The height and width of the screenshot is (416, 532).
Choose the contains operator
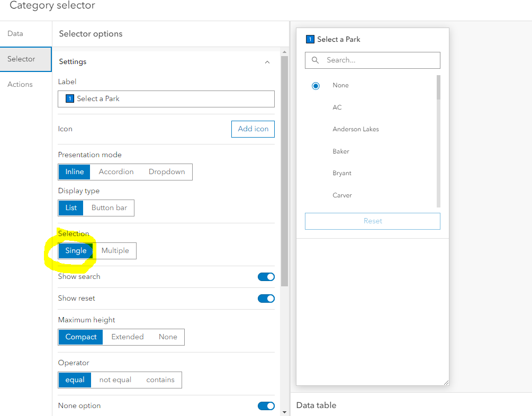160,379
